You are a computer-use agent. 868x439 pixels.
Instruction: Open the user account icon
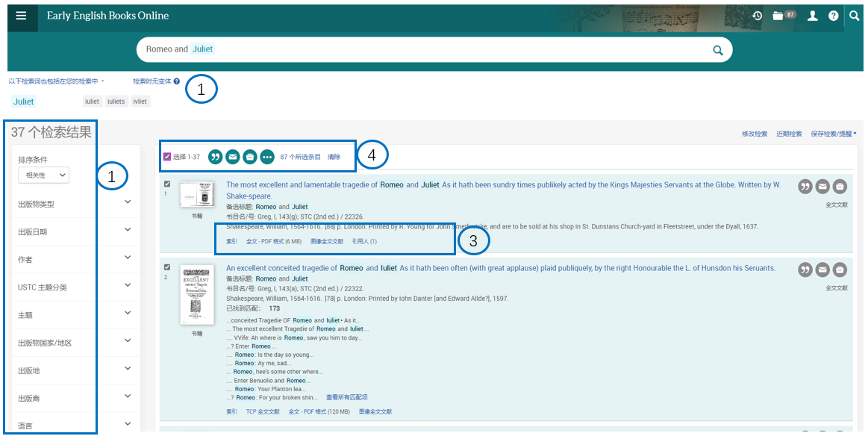click(x=813, y=16)
